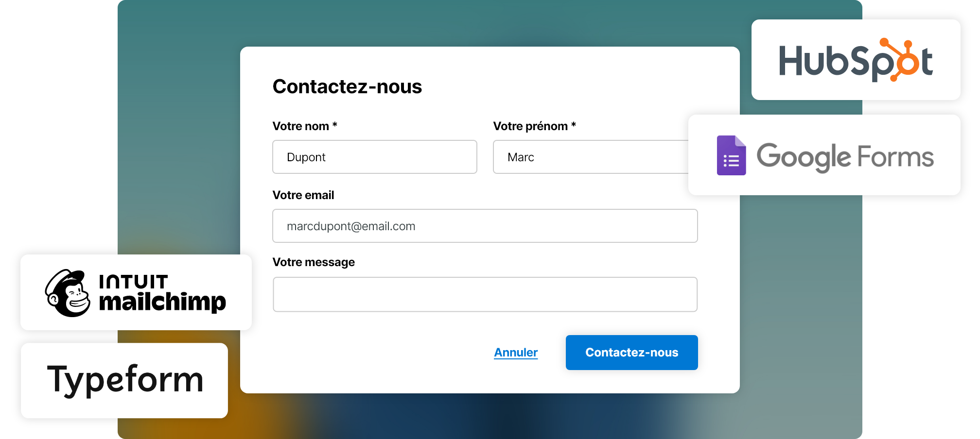Click the purple Google Forms document icon

click(731, 155)
